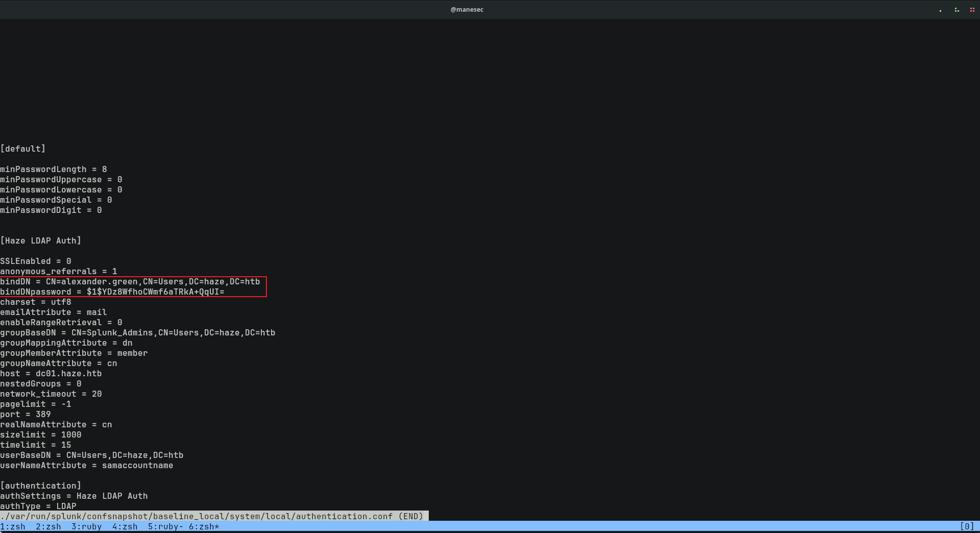The height and width of the screenshot is (533, 980).
Task: Click the bindDN alexander.green line
Action: [130, 282]
